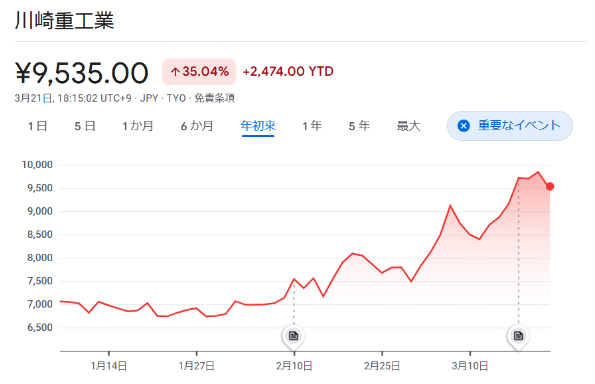Click the red current-price dot on chart
This screenshot has width=595, height=384.
click(550, 186)
